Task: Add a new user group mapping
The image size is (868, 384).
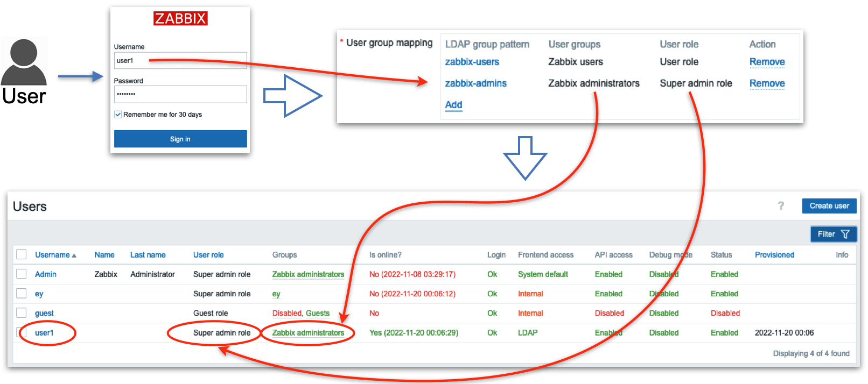Action: [x=453, y=105]
